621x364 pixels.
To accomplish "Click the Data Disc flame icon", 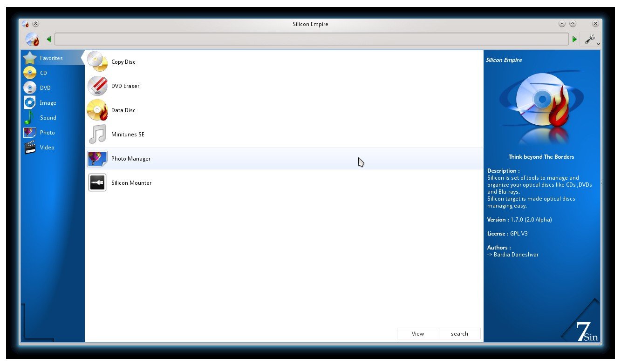I will click(97, 110).
